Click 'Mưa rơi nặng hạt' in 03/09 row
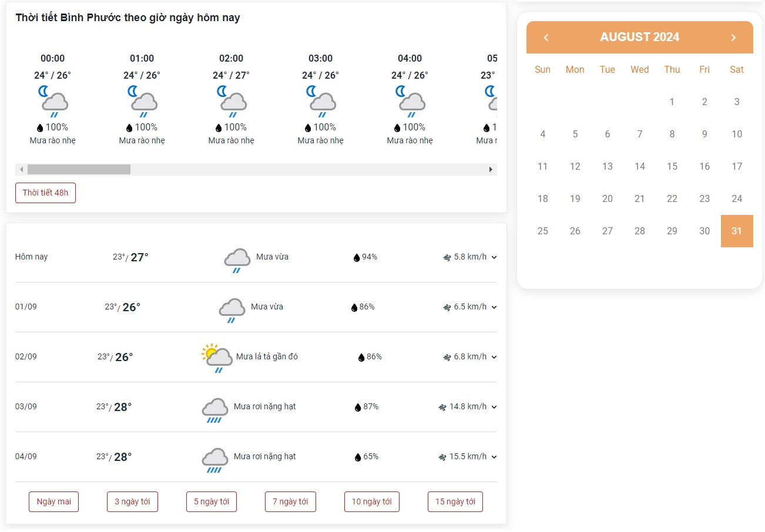The image size is (765, 532). click(264, 406)
